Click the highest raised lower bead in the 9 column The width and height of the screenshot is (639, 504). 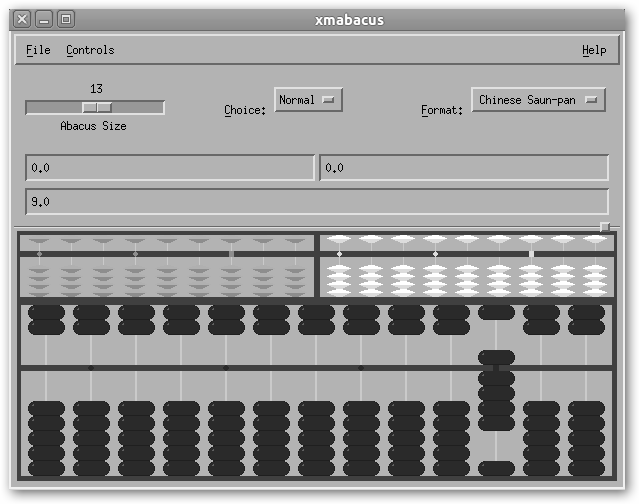(497, 378)
